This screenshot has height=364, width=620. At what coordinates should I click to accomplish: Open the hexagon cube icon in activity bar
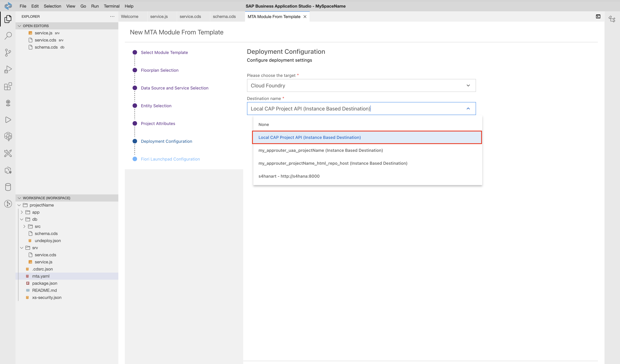point(8,136)
